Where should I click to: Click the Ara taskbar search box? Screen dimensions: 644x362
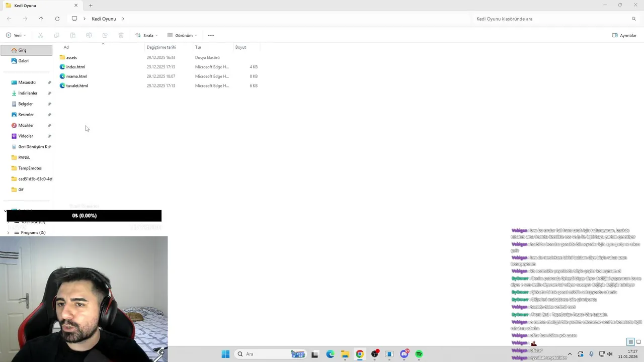[271, 354]
